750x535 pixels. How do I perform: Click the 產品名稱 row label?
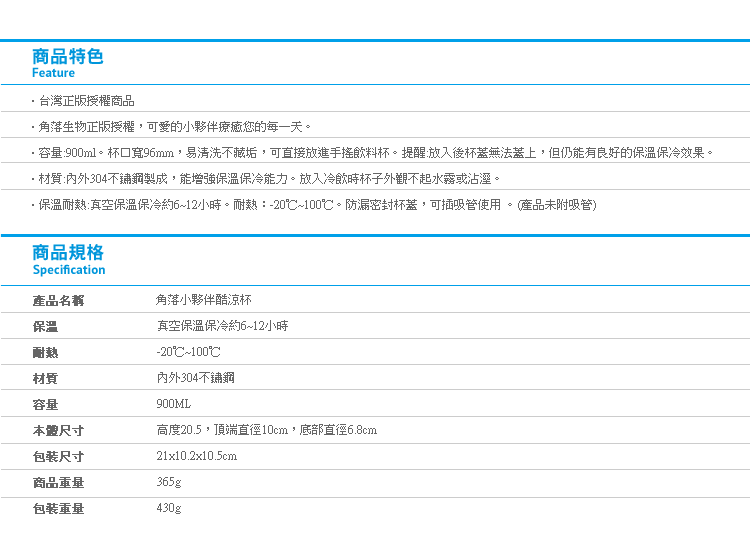tap(58, 301)
